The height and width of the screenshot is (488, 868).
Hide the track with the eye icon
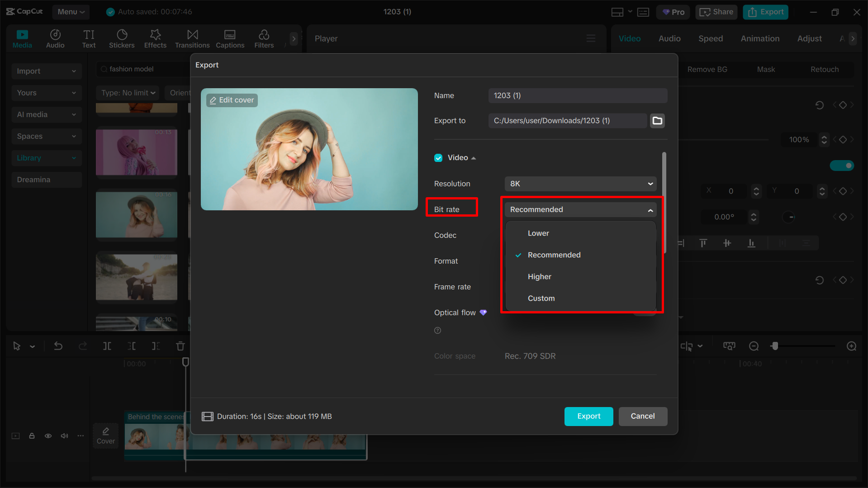pos(48,436)
